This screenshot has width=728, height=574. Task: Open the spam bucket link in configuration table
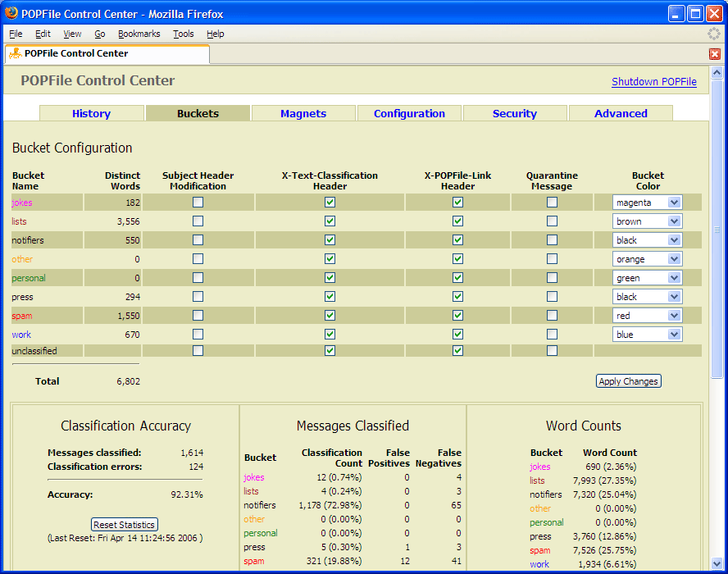[22, 316]
